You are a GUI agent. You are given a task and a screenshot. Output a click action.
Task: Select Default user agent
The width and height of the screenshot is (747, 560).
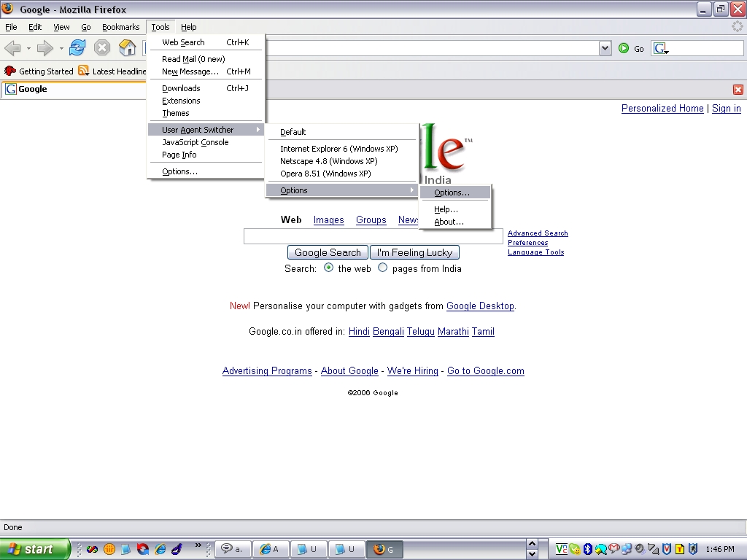click(342, 132)
